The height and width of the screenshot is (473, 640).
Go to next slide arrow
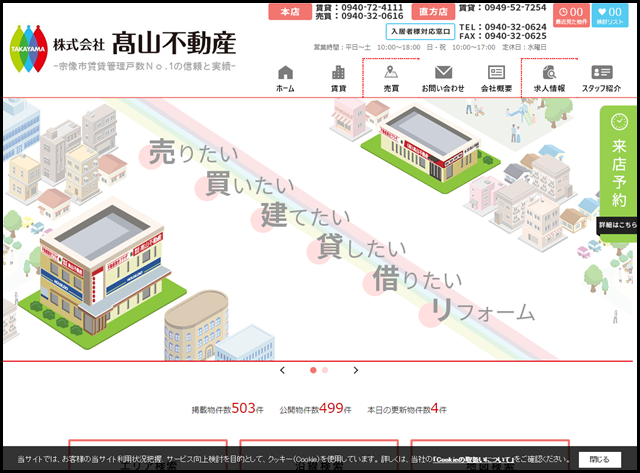tap(356, 370)
